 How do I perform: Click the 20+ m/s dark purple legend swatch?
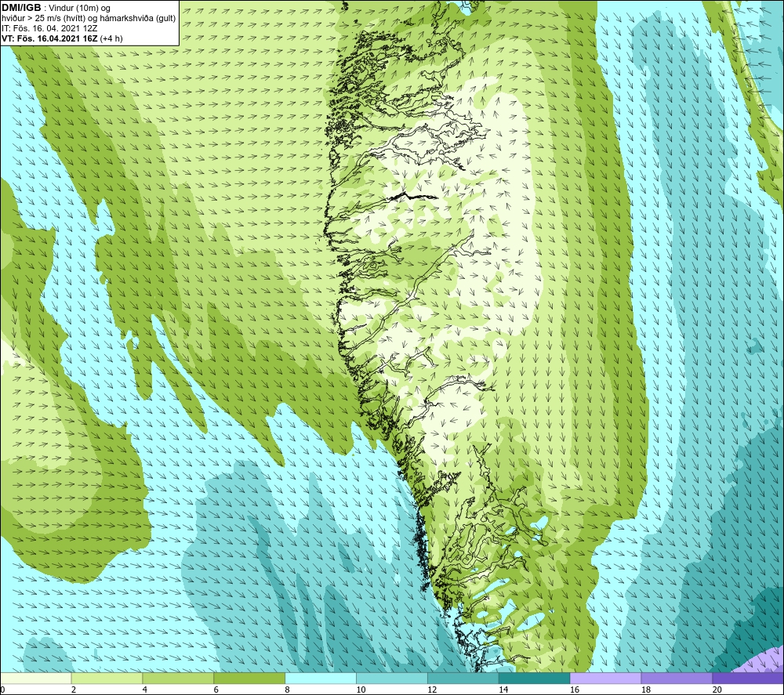748,678
